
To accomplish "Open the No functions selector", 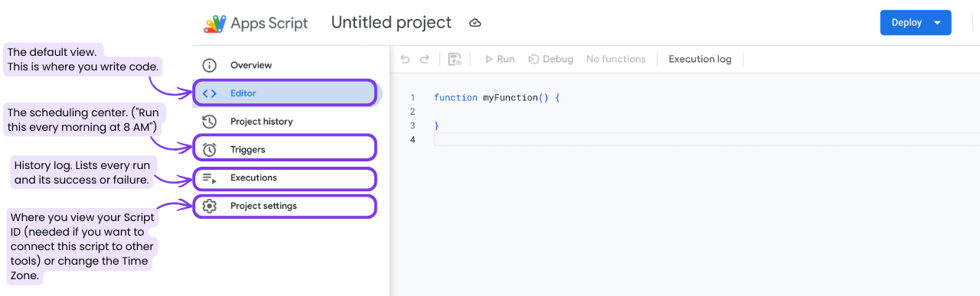I will 616,59.
